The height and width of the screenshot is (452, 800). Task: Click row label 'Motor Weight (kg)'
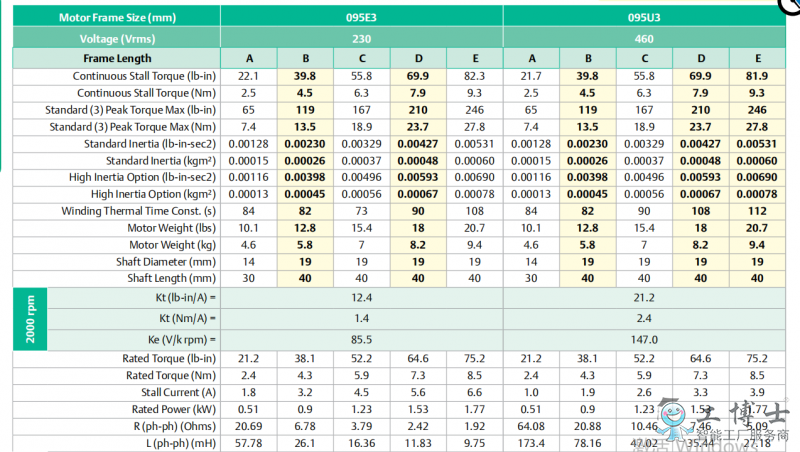tap(172, 245)
